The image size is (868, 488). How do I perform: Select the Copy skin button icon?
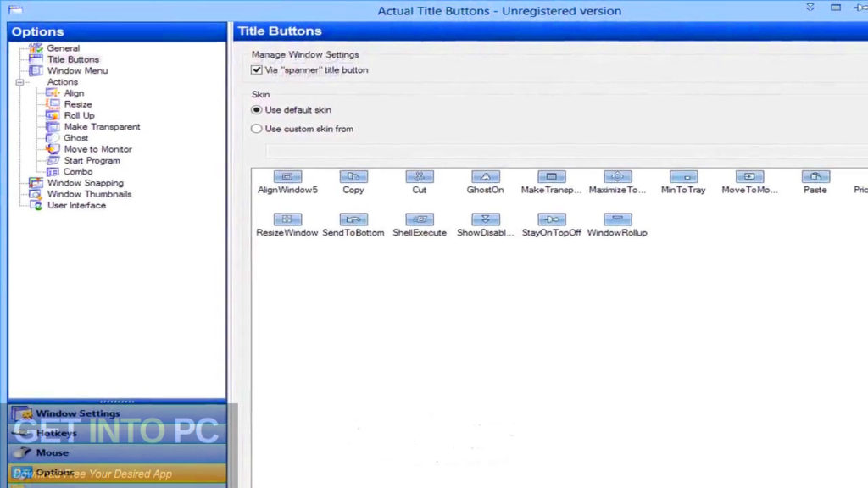pyautogui.click(x=353, y=176)
